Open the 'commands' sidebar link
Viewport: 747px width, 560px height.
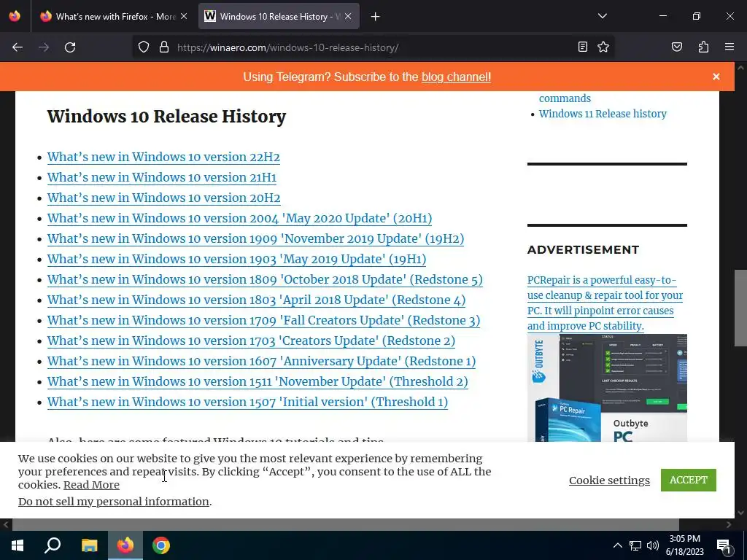[x=565, y=98]
